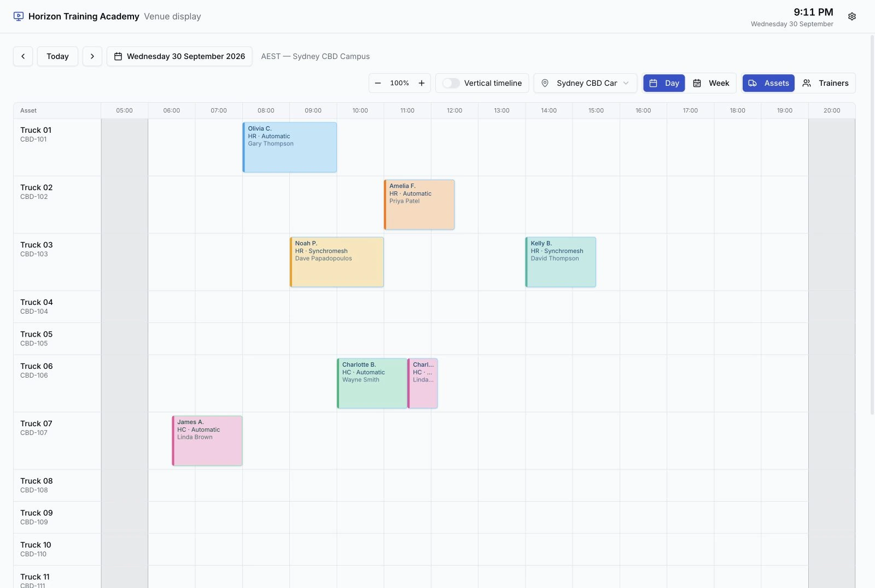Viewport: 875px width, 588px height.
Task: Switch to Week view
Action: click(x=711, y=83)
